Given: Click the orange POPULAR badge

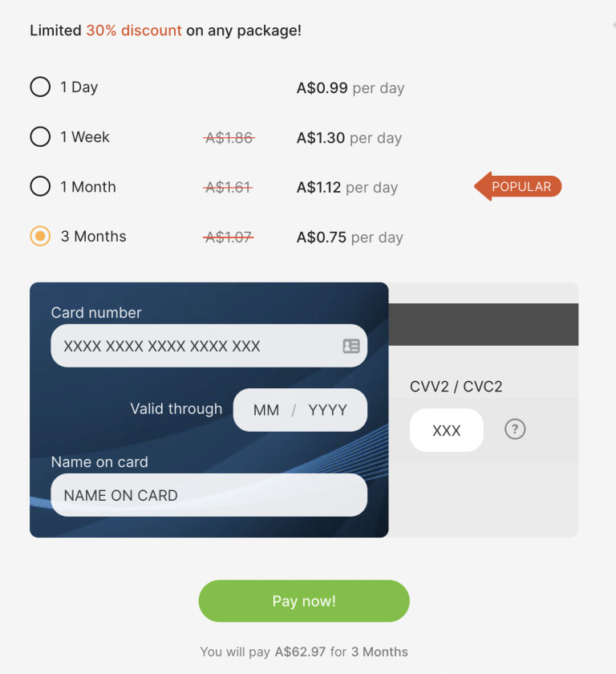Looking at the screenshot, I should 520,187.
